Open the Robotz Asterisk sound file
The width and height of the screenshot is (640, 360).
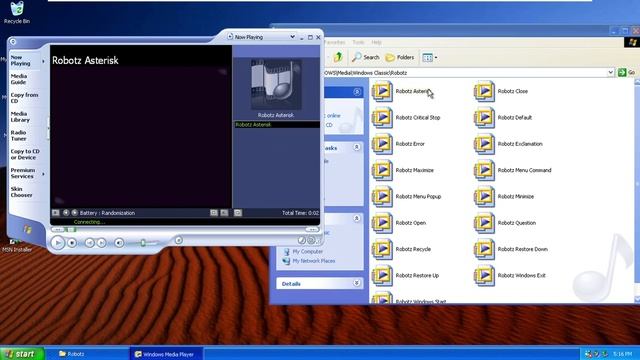click(401, 91)
